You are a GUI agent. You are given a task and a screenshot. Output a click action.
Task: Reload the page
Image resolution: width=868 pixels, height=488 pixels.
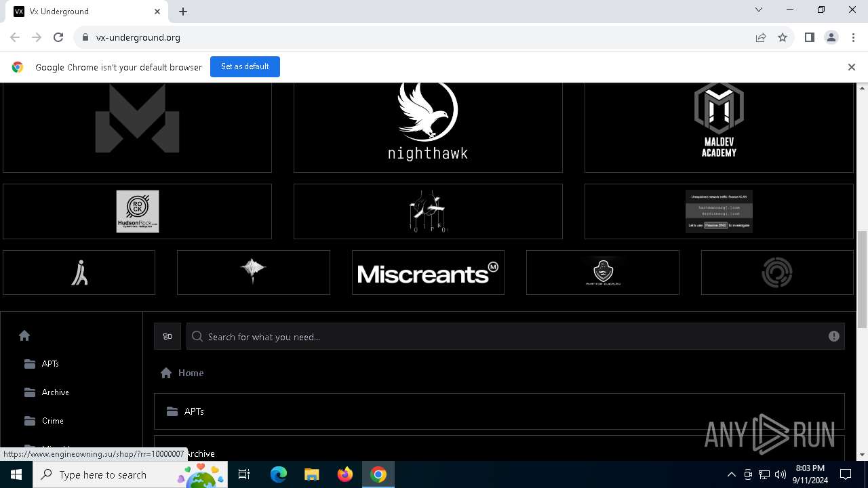58,37
